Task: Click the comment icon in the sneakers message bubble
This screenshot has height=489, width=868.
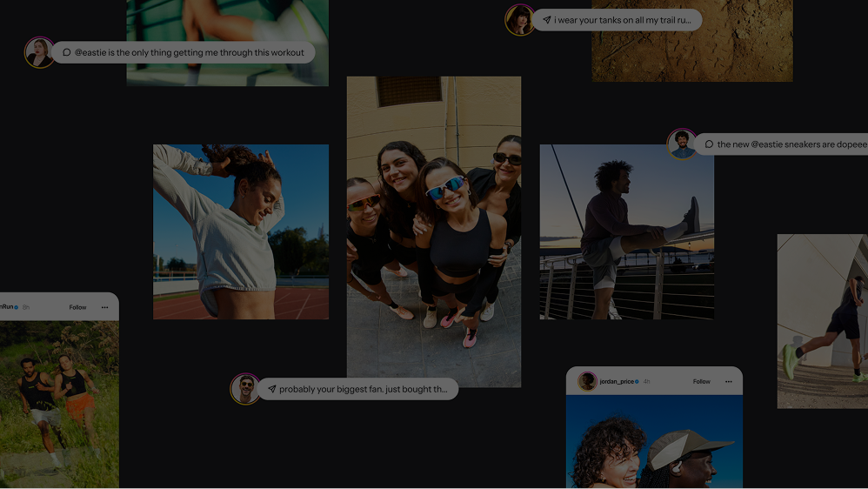Action: pyautogui.click(x=709, y=144)
